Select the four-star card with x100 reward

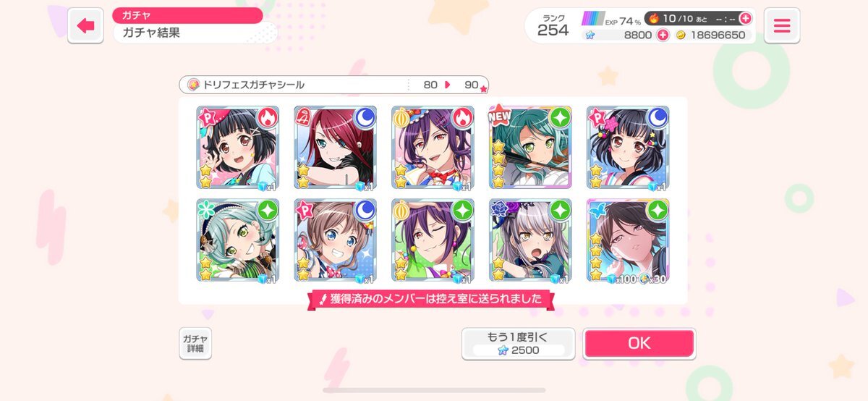(629, 241)
